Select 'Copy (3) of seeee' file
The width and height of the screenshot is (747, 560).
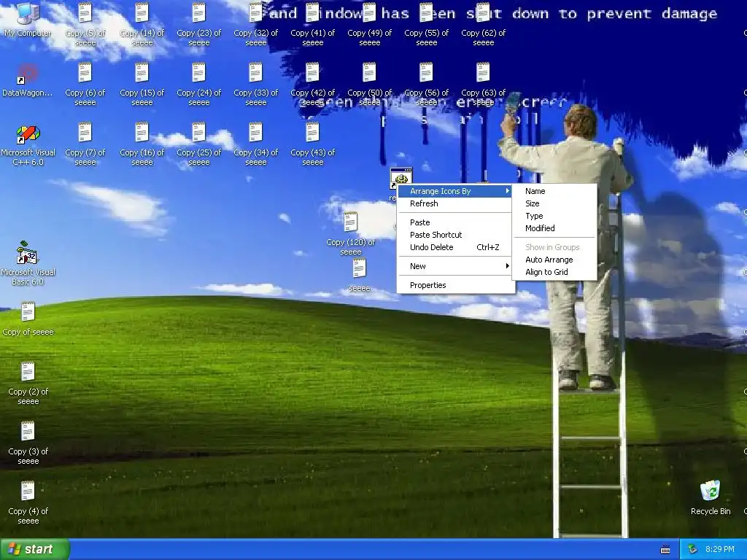(x=28, y=443)
